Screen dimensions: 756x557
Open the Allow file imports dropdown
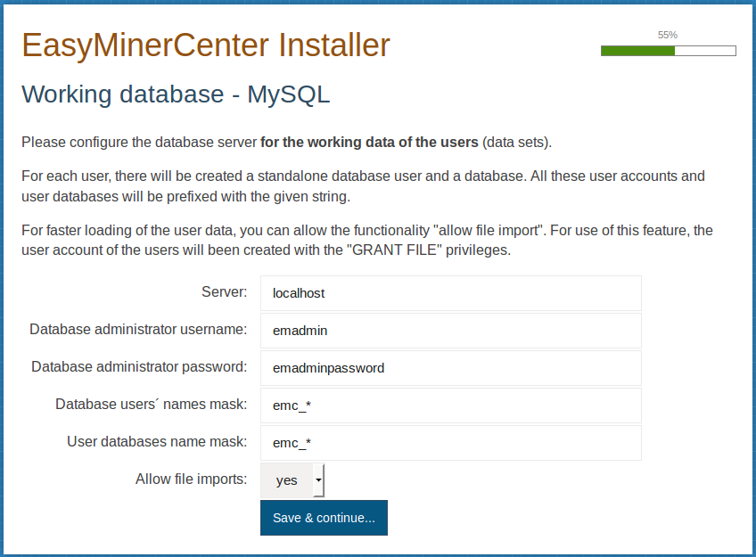(x=292, y=480)
